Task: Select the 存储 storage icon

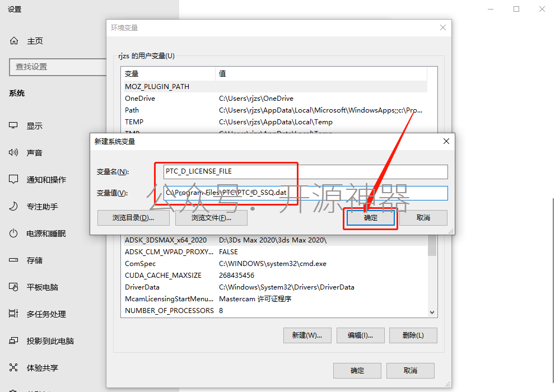Action: coord(13,260)
